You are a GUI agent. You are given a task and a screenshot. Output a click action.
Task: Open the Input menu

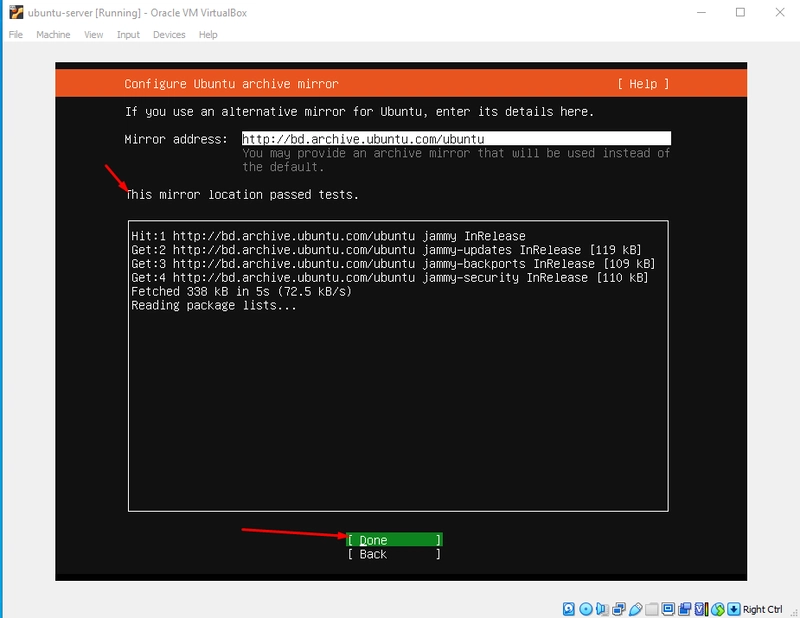click(128, 34)
